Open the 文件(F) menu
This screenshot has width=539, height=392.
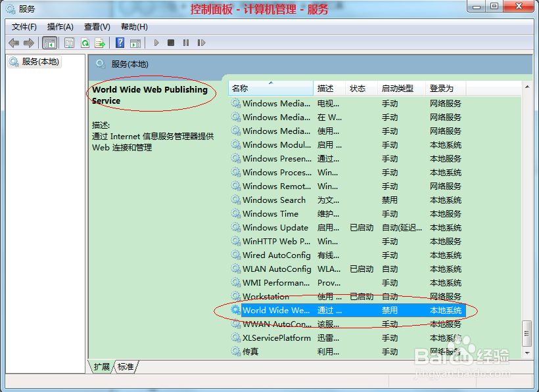(24, 27)
